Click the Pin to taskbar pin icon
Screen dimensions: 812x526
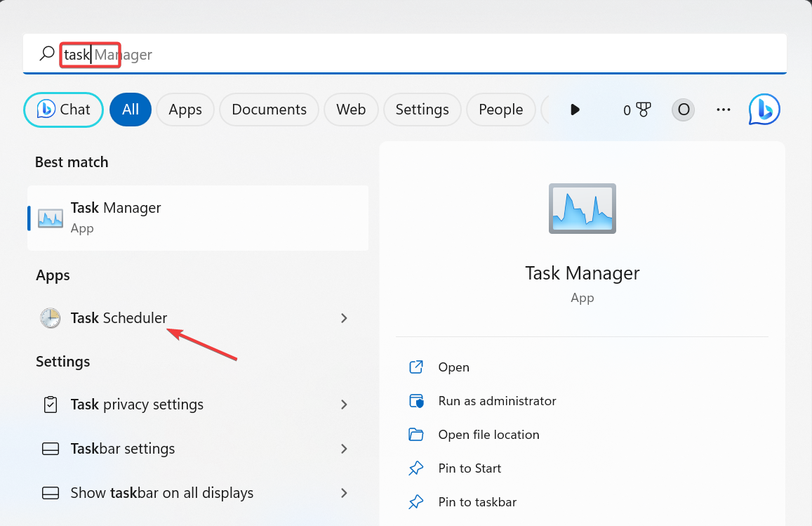coord(416,502)
